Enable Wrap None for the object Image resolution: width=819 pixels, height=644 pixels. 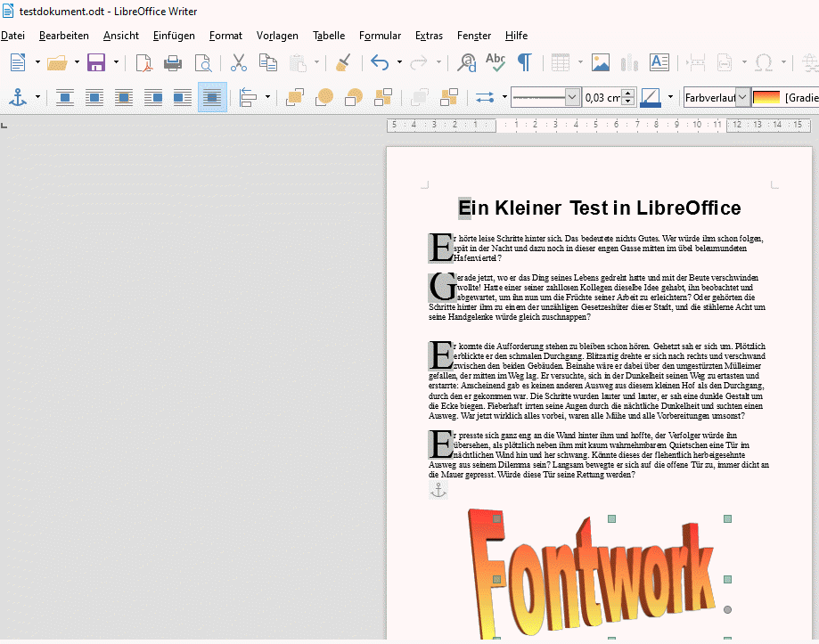pos(65,98)
